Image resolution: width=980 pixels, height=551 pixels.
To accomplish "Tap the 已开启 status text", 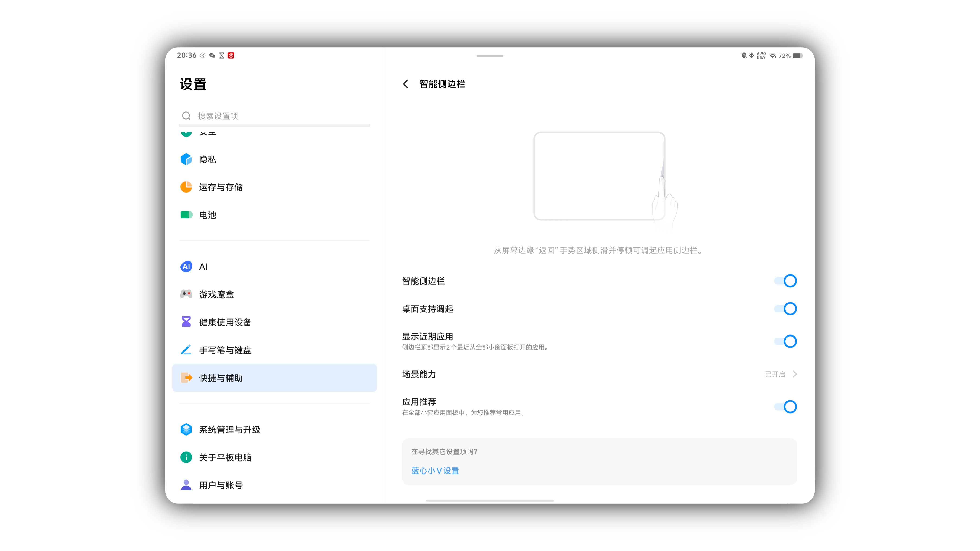I will tap(775, 374).
